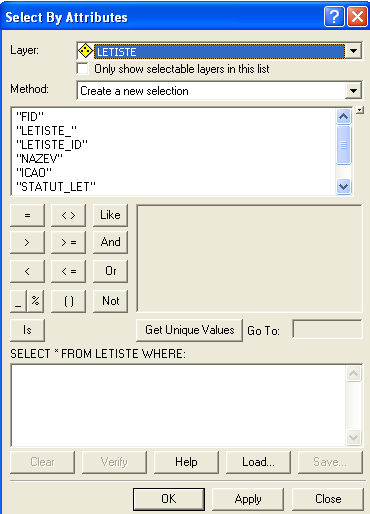This screenshot has width=370, height=514.
Task: Insert the percent wildcard symbol
Action: 36,301
